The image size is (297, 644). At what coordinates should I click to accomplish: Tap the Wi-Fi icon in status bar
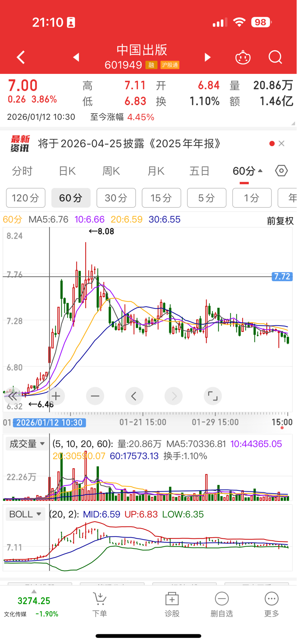point(239,22)
